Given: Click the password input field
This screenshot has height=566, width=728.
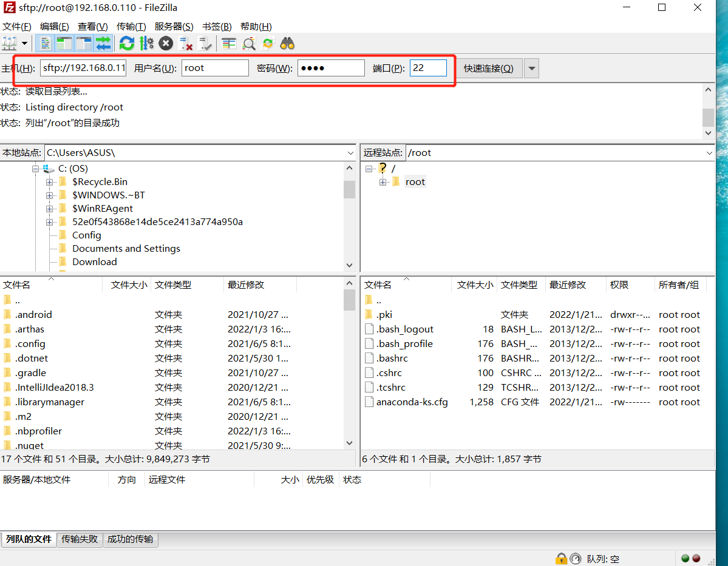Looking at the screenshot, I should pyautogui.click(x=330, y=68).
